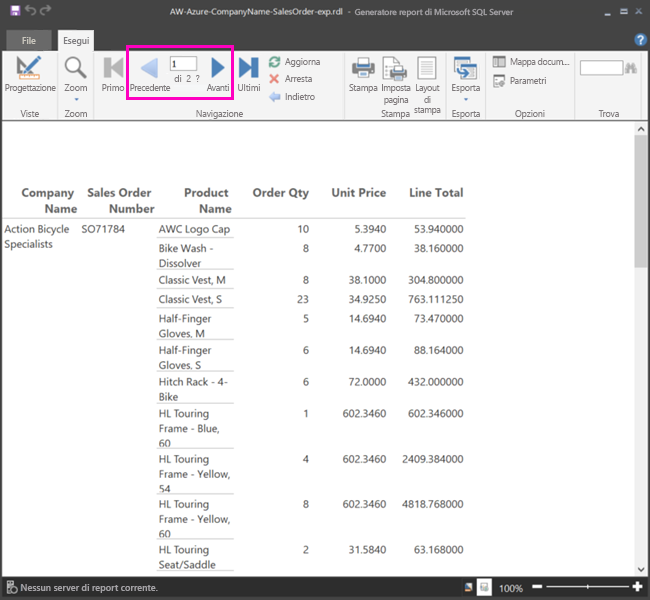Expand the Esporta dropdown arrow
The width and height of the screenshot is (650, 600).
click(466, 100)
